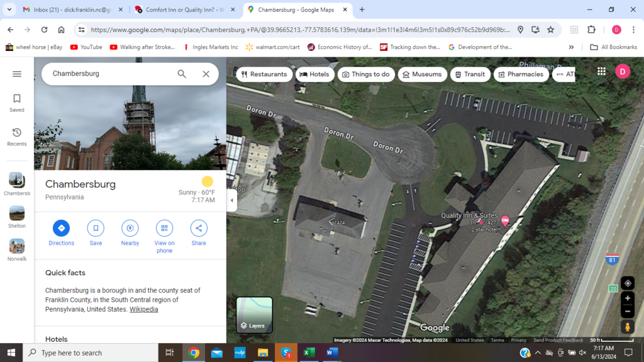The width and height of the screenshot is (644, 362).
Task: Click the address bar URL
Action: [x=300, y=30]
